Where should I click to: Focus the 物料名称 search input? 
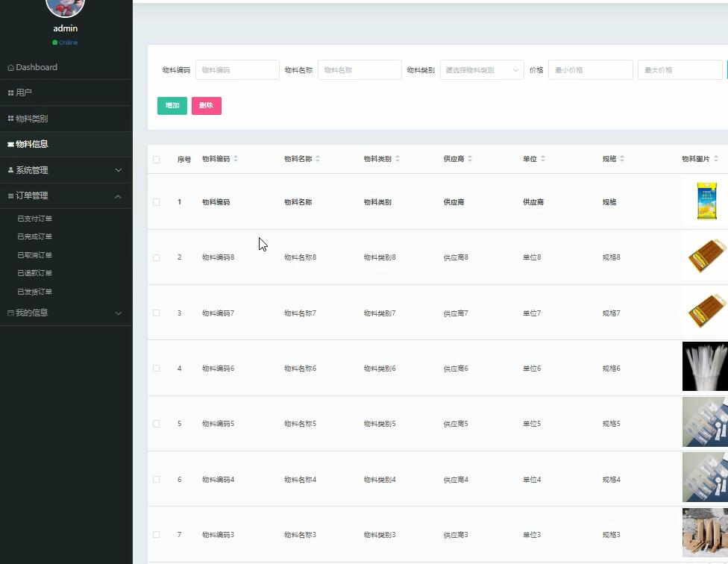tap(360, 70)
